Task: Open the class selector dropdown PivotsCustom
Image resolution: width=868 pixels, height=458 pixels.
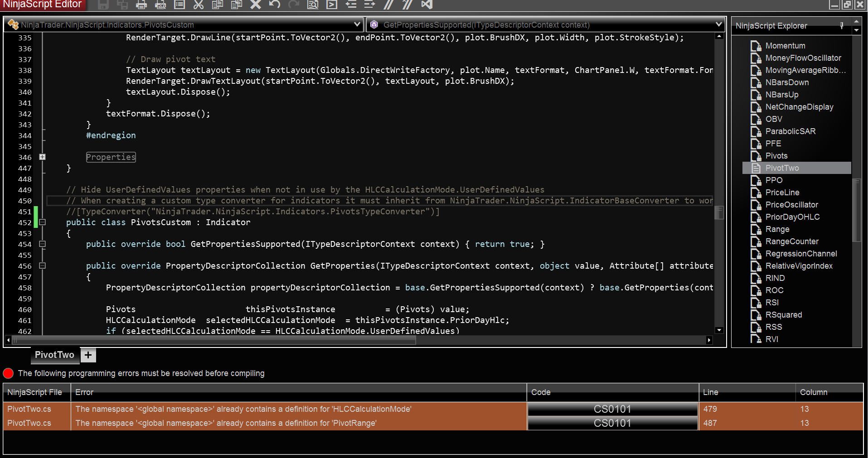Action: click(184, 24)
